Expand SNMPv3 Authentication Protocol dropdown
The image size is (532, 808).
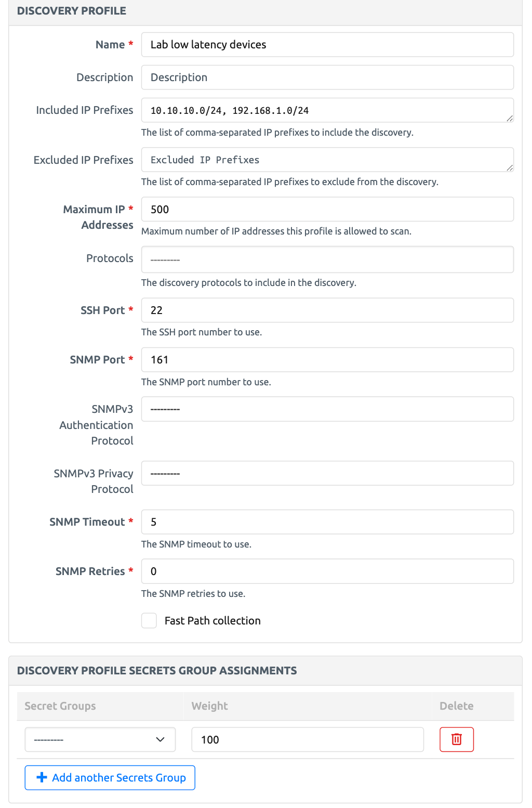327,409
